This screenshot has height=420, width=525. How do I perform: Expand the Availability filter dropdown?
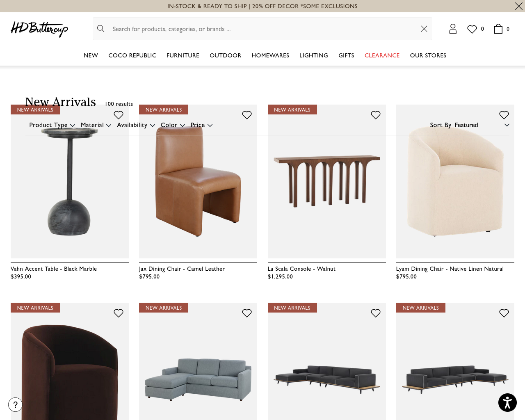click(136, 125)
